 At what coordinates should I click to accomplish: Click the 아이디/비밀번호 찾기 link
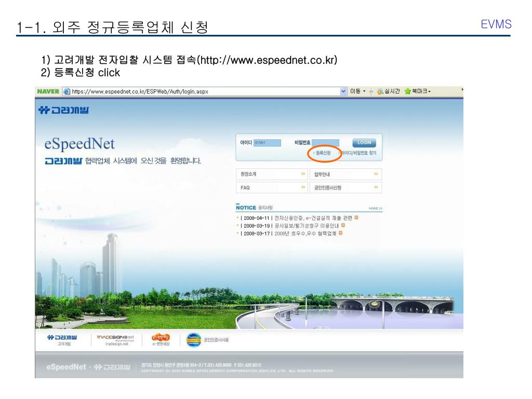point(357,153)
